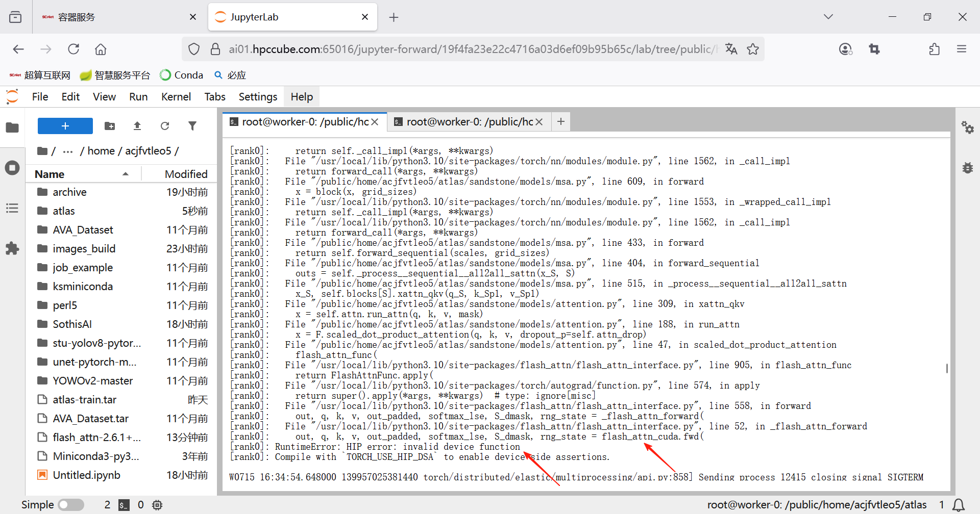Close the first root@worker-0 terminal tab
The width and height of the screenshot is (980, 514).
[x=375, y=122]
